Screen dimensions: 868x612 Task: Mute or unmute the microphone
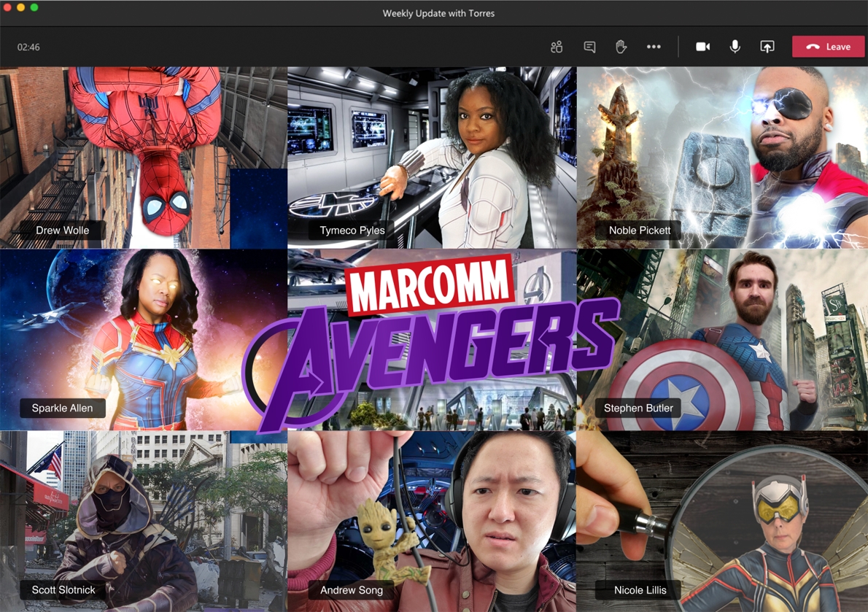tap(735, 47)
